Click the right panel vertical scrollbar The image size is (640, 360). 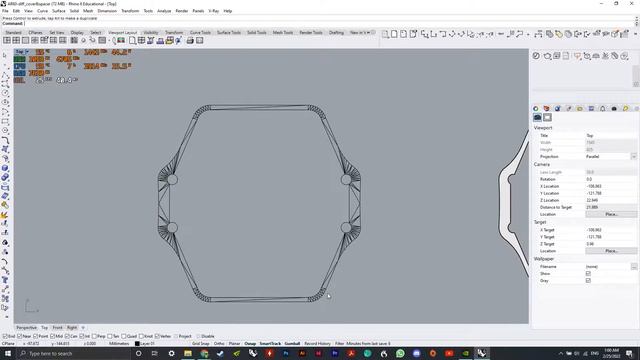click(636, 76)
